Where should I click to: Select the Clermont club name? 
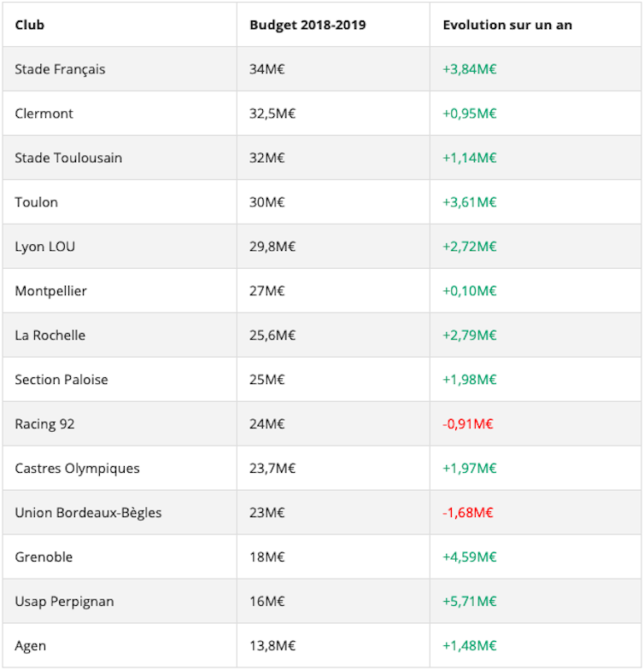44,114
